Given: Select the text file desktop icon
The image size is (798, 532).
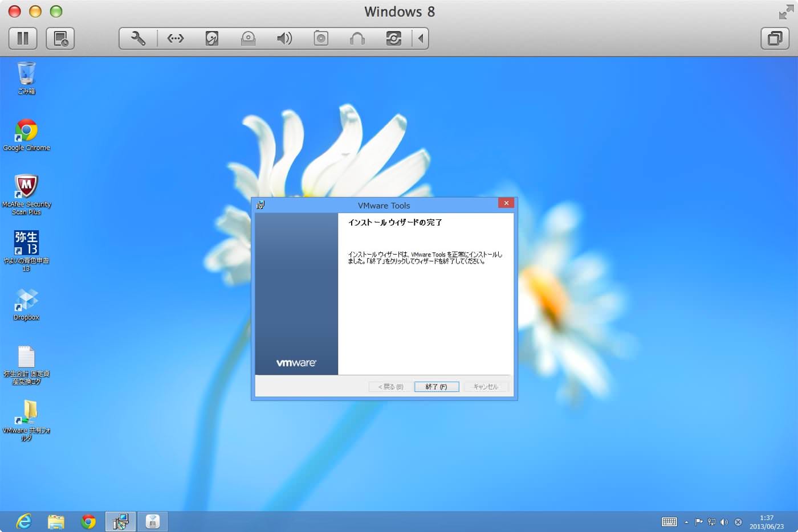Looking at the screenshot, I should coord(26,365).
